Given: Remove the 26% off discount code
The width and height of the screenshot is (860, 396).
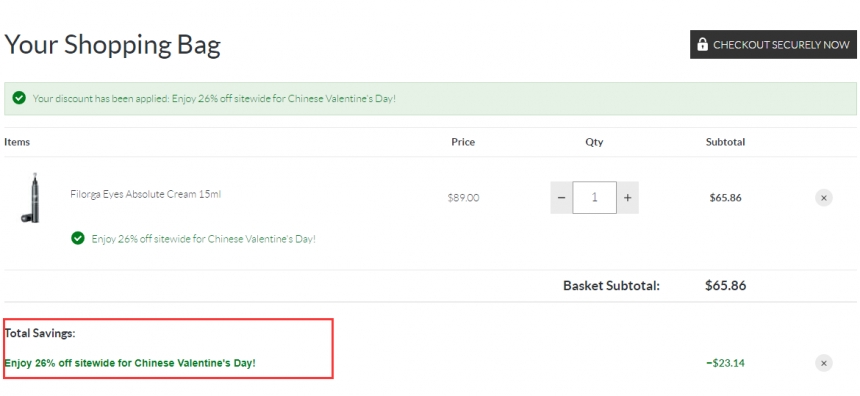Looking at the screenshot, I should pyautogui.click(x=823, y=363).
